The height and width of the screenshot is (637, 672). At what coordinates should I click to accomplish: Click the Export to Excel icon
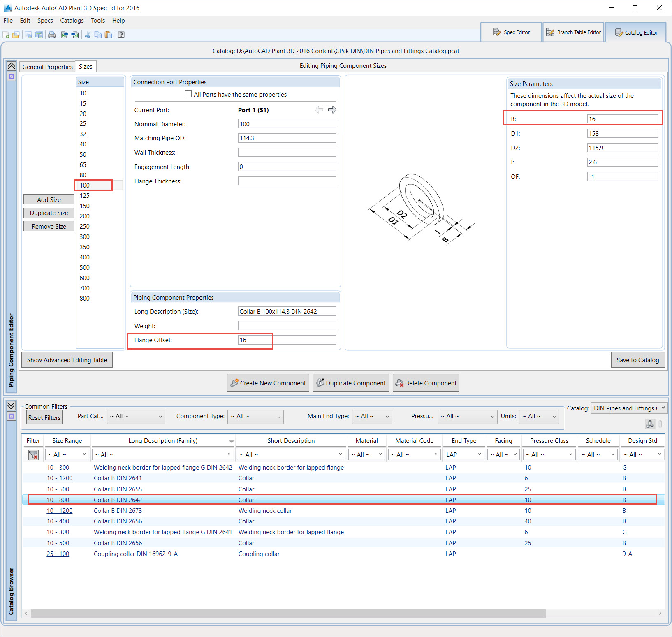[65, 35]
